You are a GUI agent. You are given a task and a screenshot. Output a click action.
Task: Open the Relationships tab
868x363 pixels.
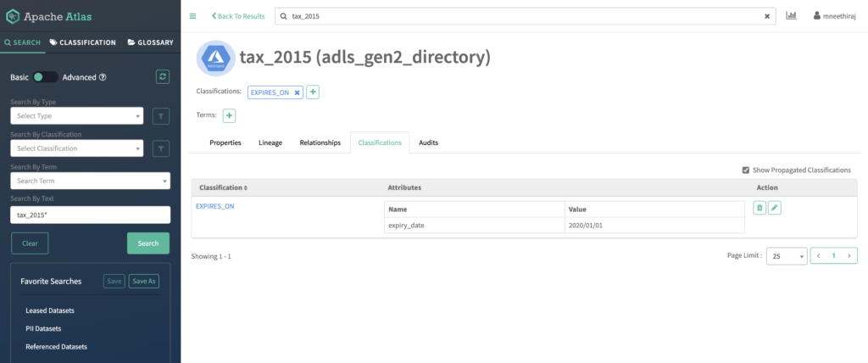coord(320,142)
